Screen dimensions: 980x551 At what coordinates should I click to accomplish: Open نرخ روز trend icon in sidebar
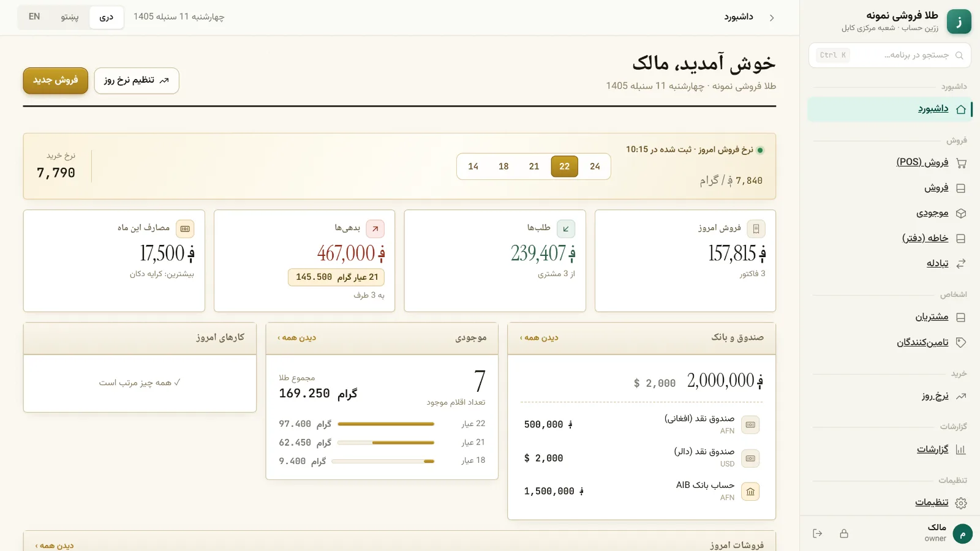[961, 396]
